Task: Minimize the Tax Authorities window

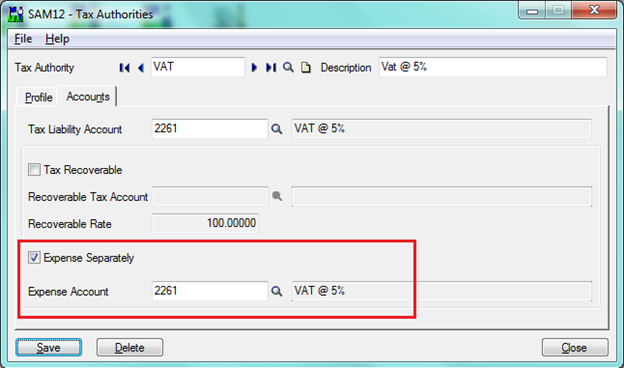Action: click(x=532, y=10)
